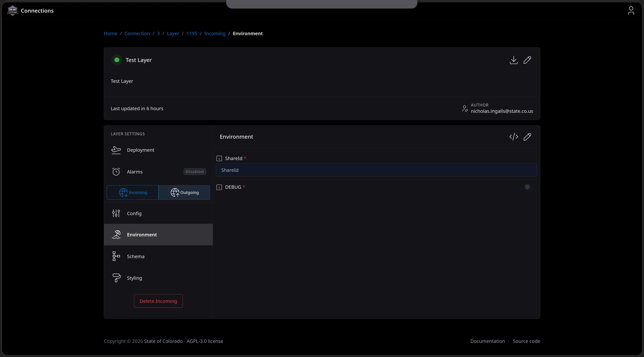Click Delete Incoming button
The width and height of the screenshot is (644, 357).
158,301
